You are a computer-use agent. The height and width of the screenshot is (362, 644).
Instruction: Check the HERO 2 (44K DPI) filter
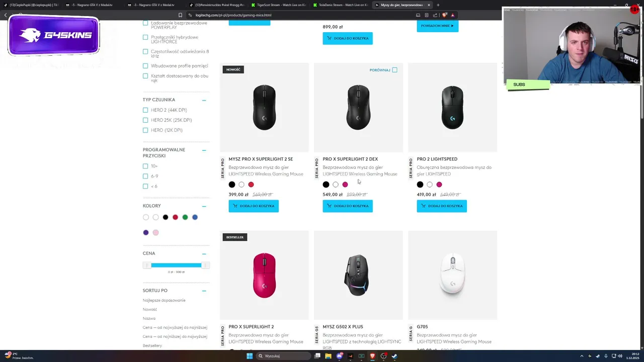[145, 110]
